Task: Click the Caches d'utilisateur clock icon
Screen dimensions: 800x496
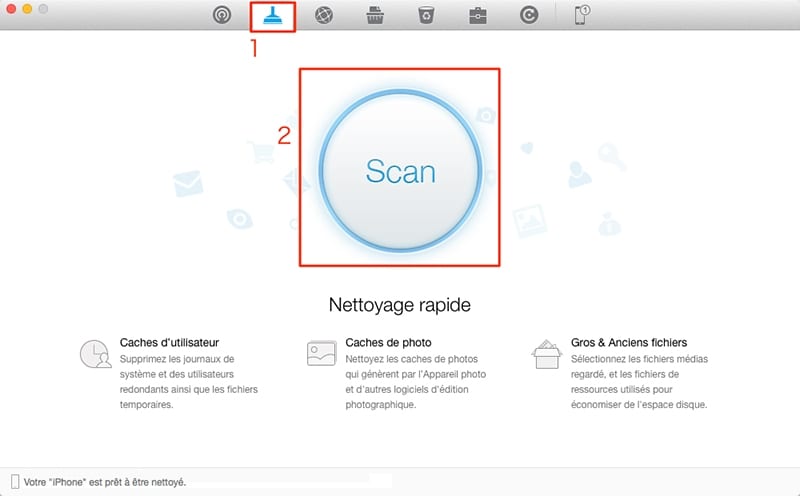Action: 95,354
